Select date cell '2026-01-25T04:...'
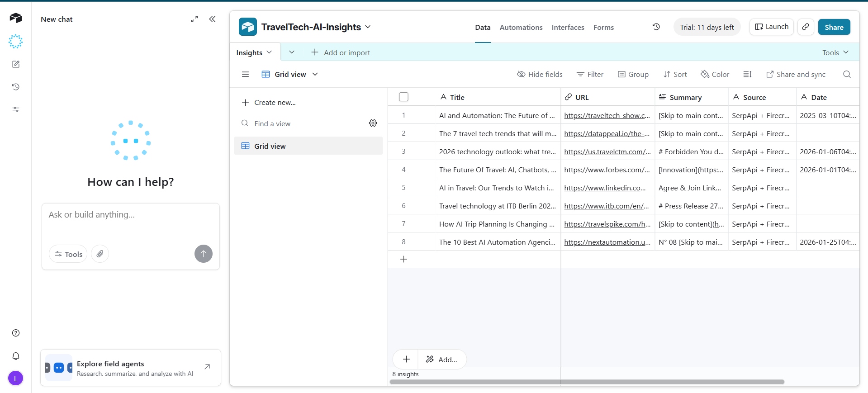Image resolution: width=868 pixels, height=393 pixels. click(x=828, y=241)
